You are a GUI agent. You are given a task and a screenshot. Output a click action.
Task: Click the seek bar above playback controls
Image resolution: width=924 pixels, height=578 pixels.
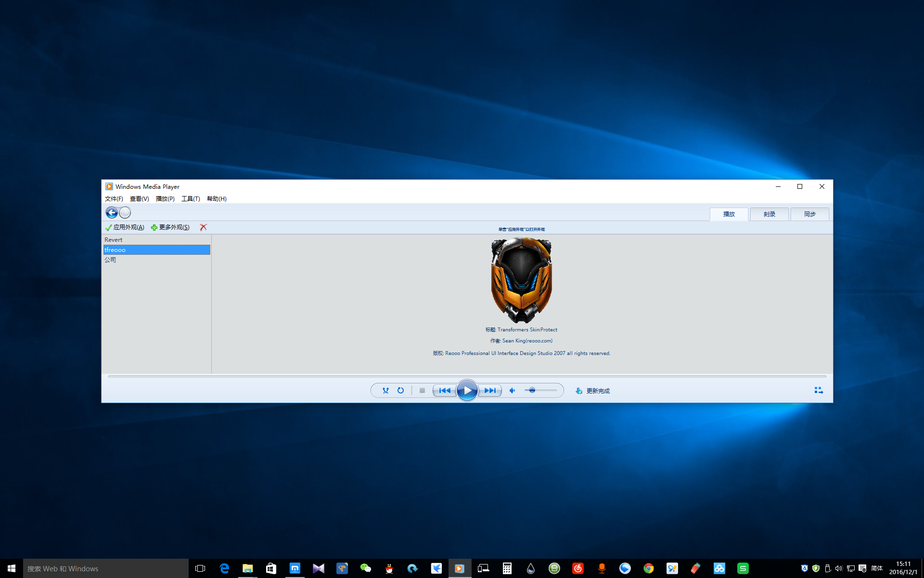click(x=467, y=377)
